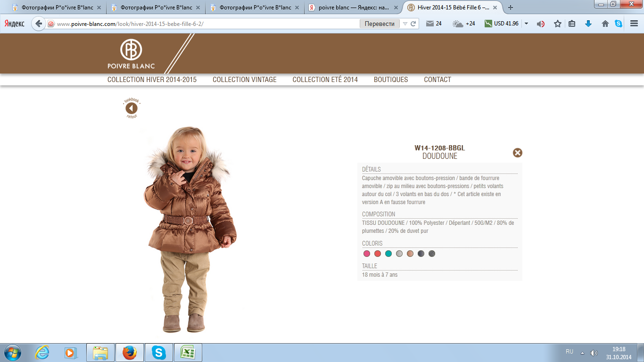Click the girl in brown jacket photo
Viewport: 644px width, 362px height.
point(190,230)
